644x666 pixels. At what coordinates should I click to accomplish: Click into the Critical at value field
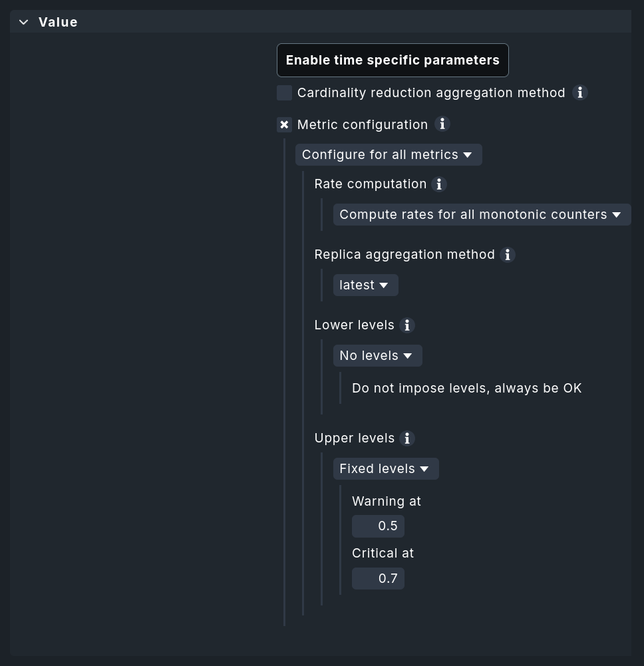point(378,578)
